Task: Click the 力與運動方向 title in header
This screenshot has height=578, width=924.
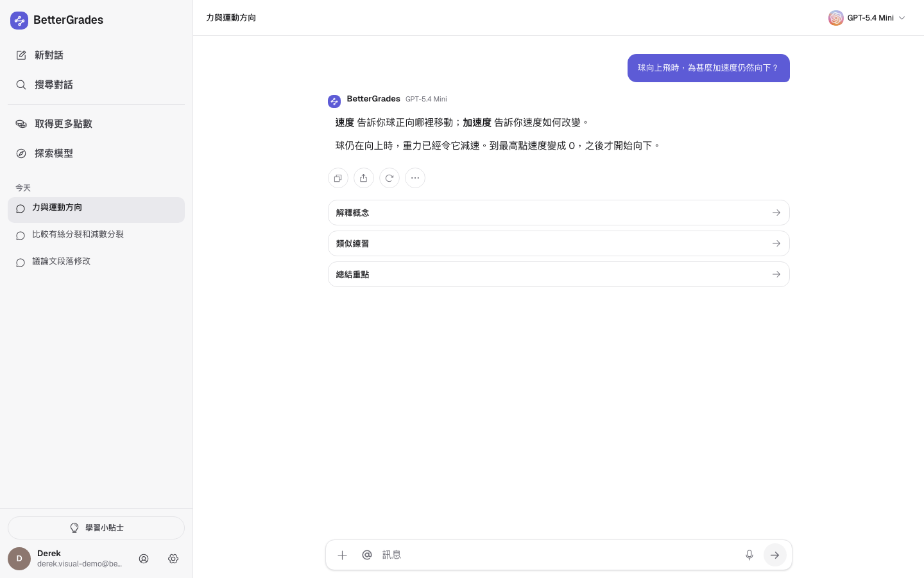Action: click(231, 18)
